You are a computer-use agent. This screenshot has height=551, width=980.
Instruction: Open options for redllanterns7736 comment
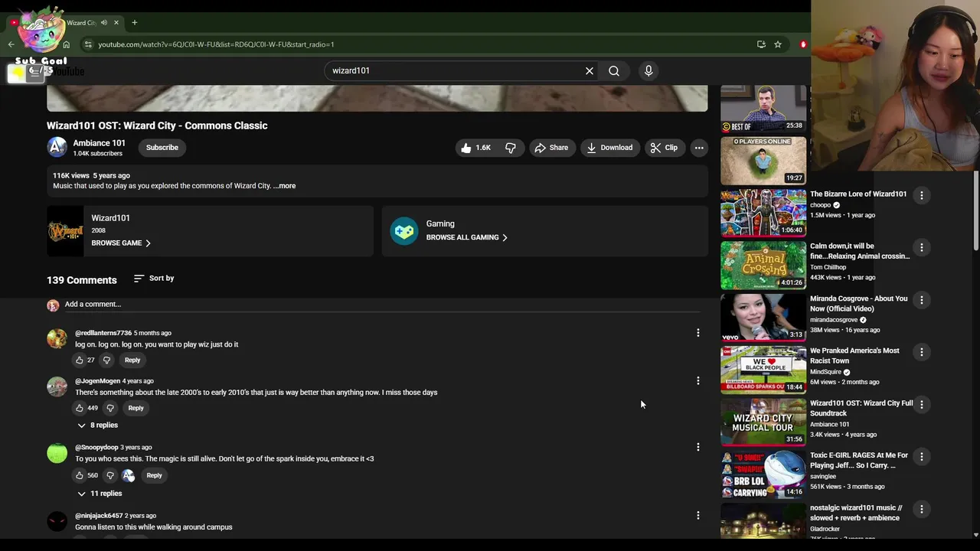click(697, 333)
